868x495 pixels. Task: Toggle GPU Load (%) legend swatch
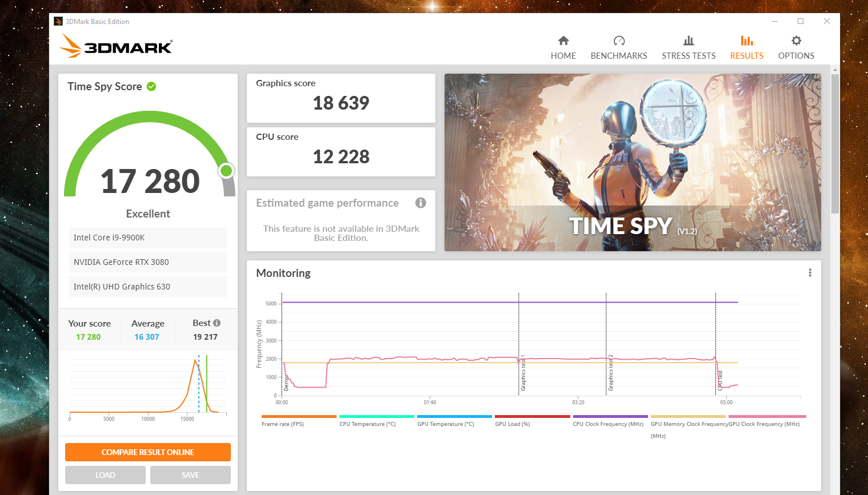(532, 417)
